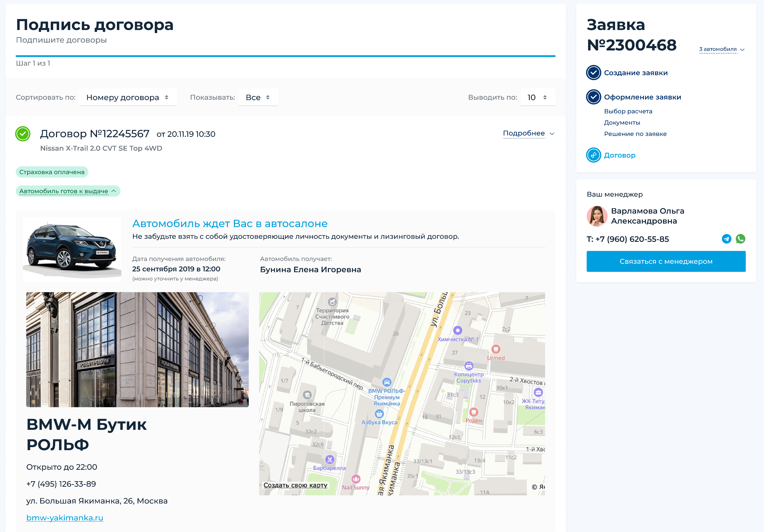This screenshot has height=532, width=764.
Task: Click the Договор step link icon
Action: (593, 155)
